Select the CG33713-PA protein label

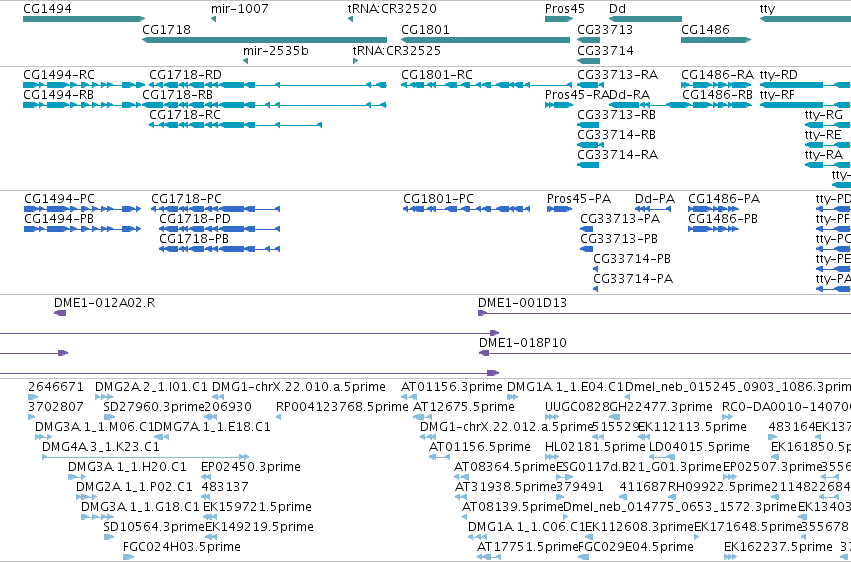point(620,219)
